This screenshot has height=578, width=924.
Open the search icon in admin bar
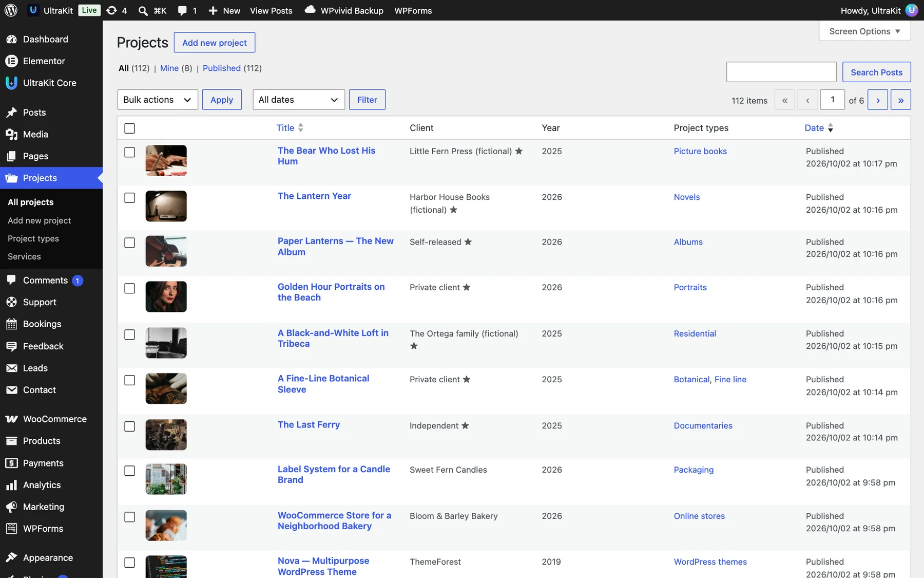pos(143,10)
